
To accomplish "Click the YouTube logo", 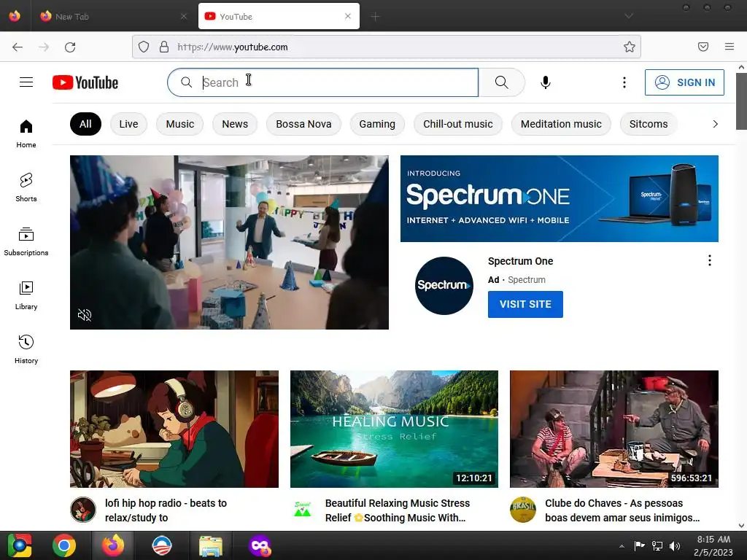I will (x=85, y=82).
